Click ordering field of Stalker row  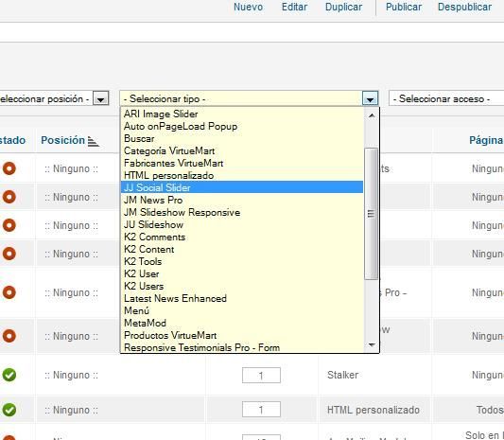(261, 376)
